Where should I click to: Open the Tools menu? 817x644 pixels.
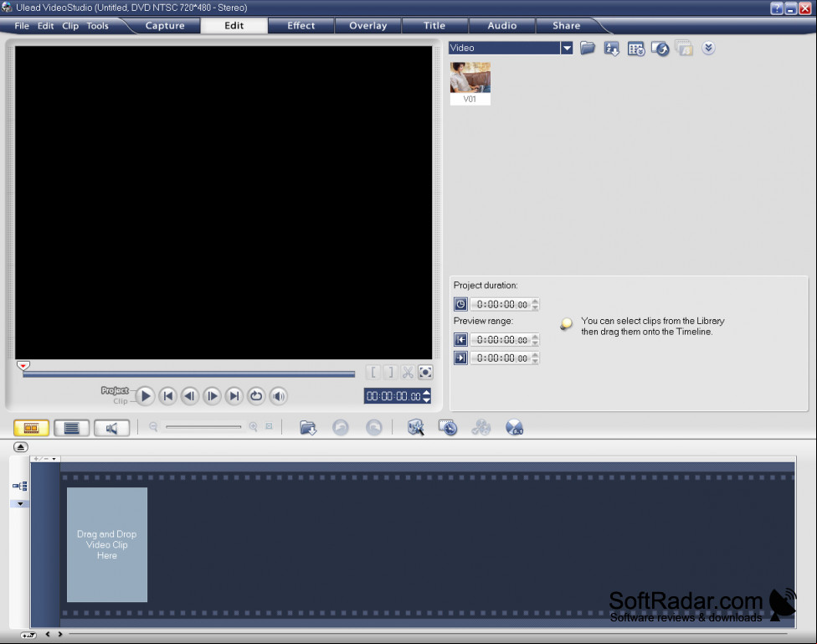coord(97,26)
